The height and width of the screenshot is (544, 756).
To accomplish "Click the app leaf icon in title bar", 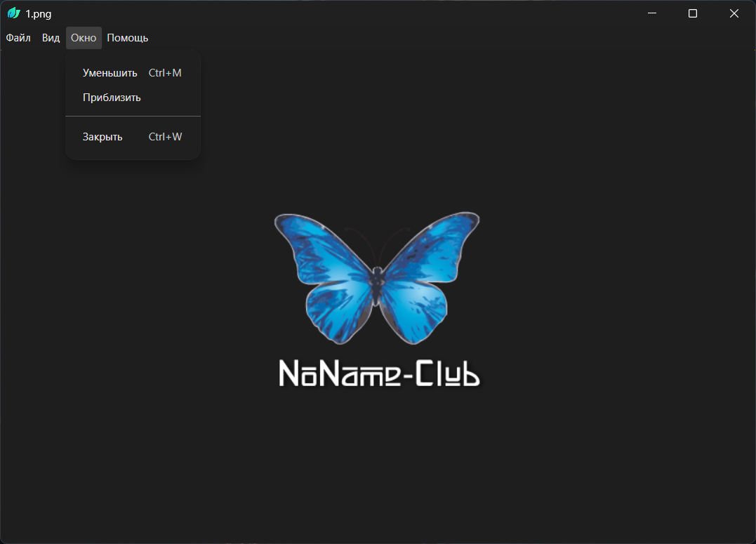I will coord(13,13).
